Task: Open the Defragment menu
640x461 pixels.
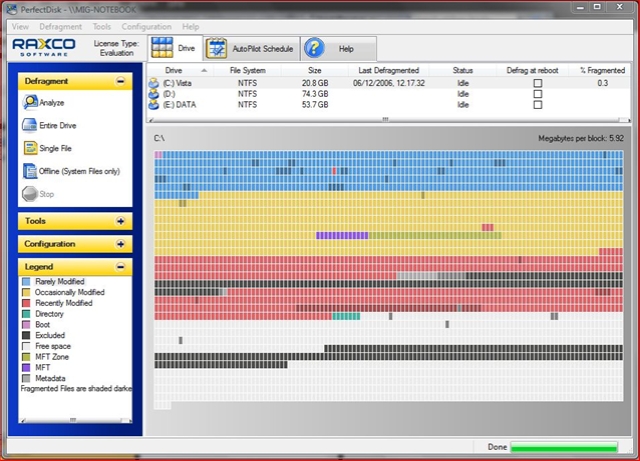Action: tap(60, 27)
